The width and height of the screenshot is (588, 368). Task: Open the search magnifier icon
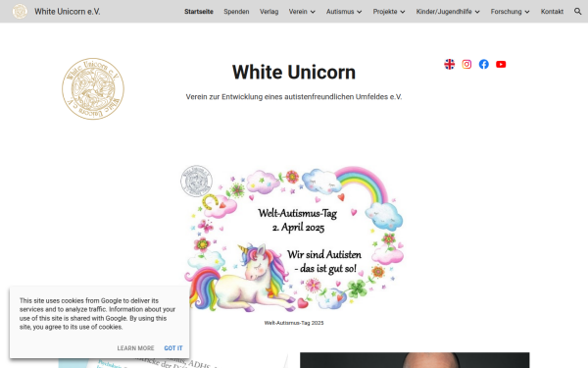coord(577,11)
